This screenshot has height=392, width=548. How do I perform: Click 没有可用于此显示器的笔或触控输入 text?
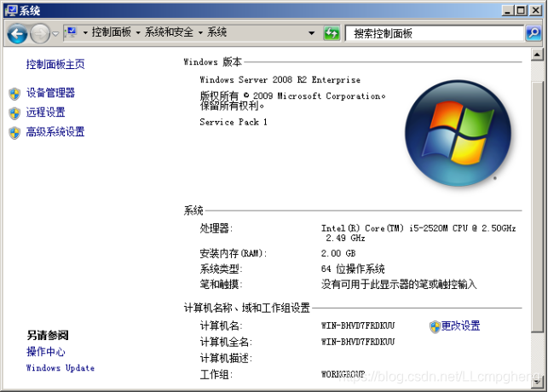click(x=399, y=285)
